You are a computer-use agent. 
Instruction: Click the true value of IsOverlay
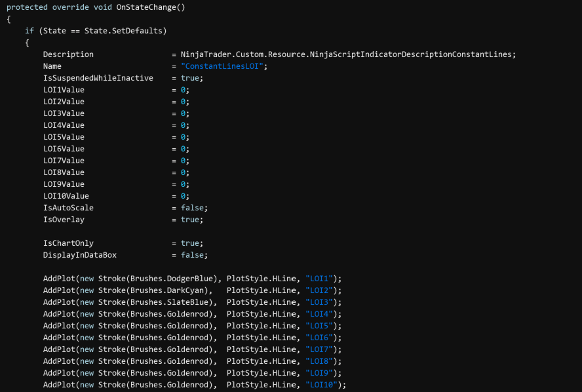click(189, 220)
